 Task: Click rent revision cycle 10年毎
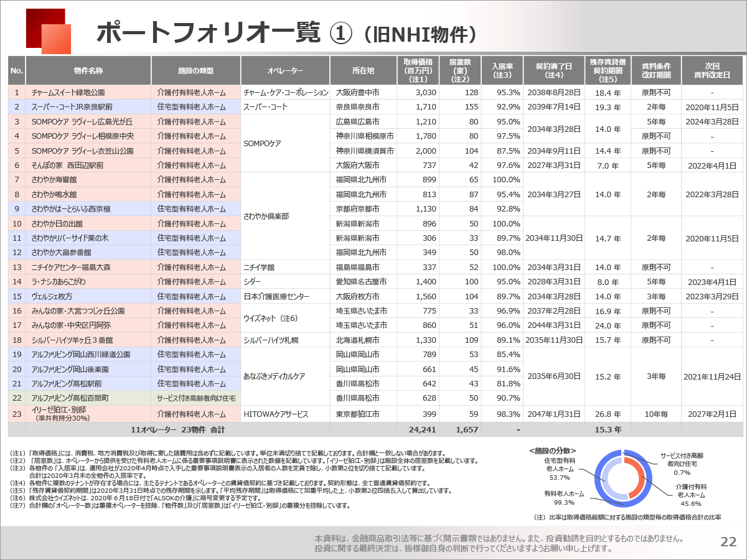656,413
